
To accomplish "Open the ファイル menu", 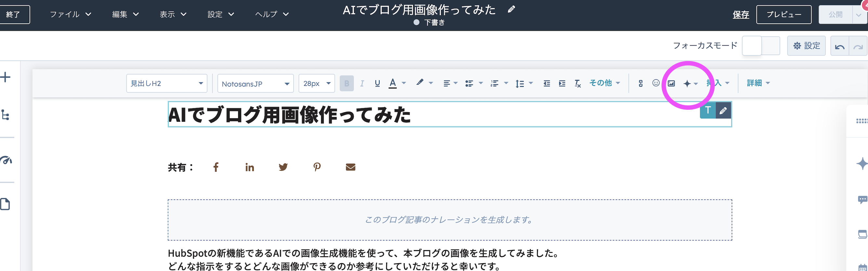I will pyautogui.click(x=70, y=14).
